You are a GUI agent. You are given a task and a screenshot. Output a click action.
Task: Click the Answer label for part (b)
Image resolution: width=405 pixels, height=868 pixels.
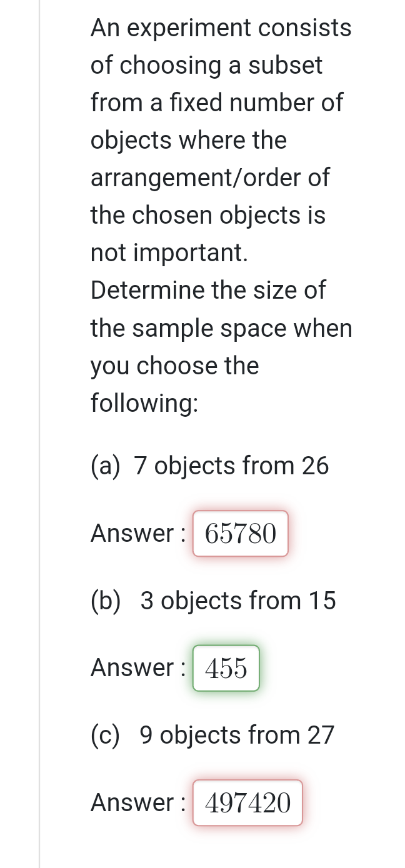(136, 668)
